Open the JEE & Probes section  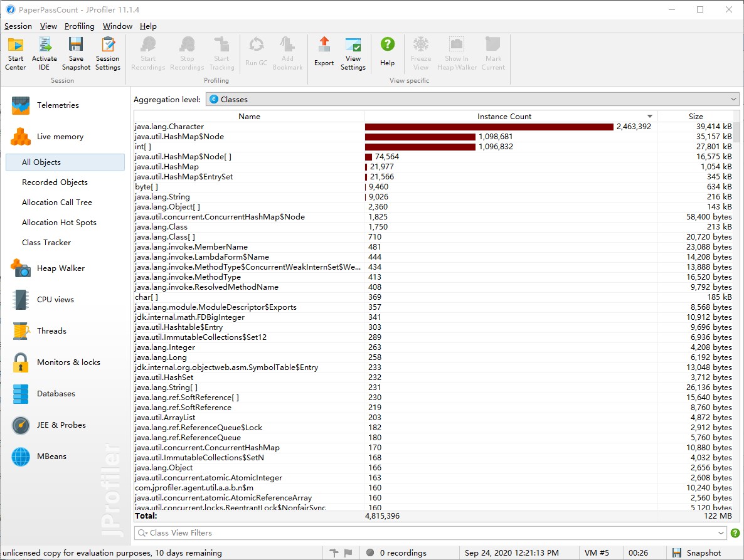pos(66,425)
